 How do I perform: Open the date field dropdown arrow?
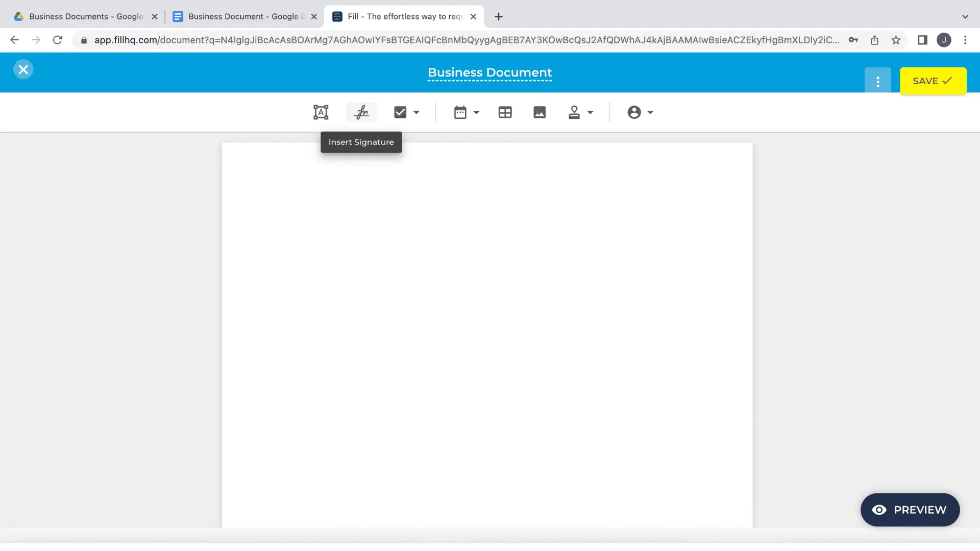476,112
